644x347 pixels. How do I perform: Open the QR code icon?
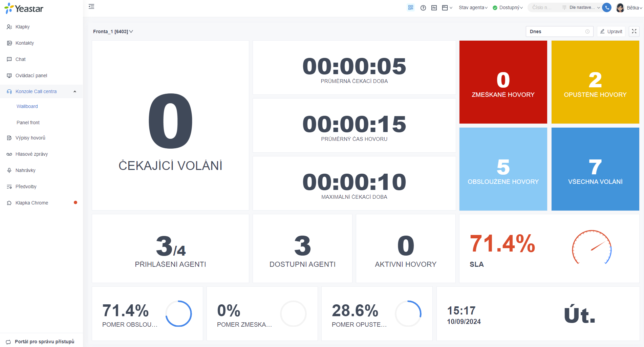pos(411,7)
